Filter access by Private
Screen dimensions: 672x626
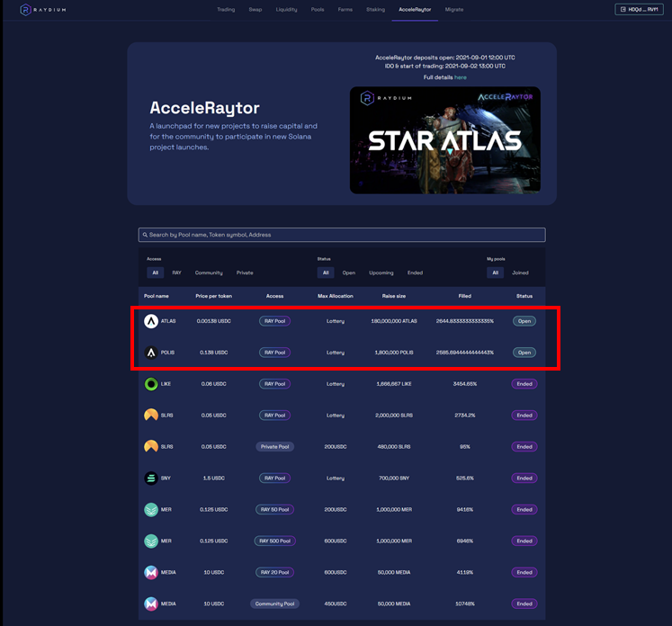point(245,273)
